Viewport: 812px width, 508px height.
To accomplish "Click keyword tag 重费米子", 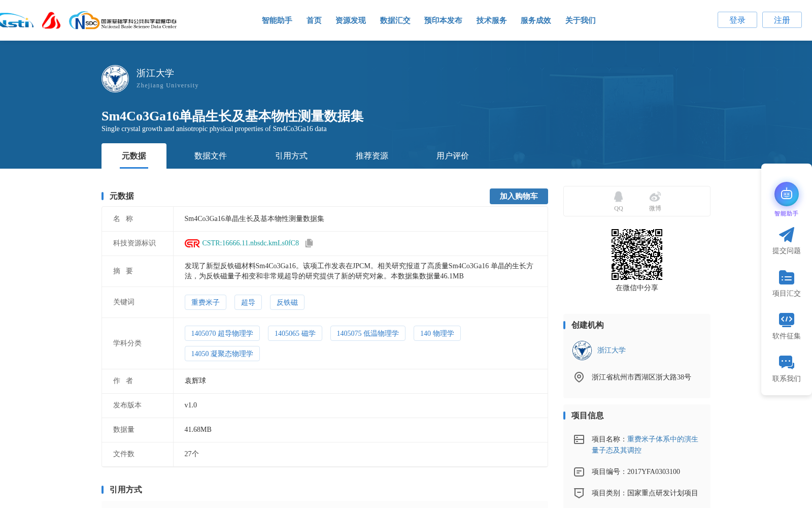I will click(206, 302).
